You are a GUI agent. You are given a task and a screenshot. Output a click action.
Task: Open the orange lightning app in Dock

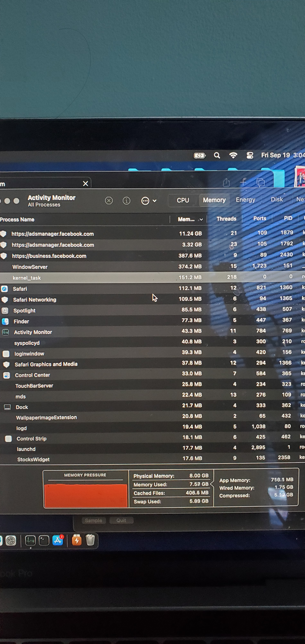click(x=77, y=540)
